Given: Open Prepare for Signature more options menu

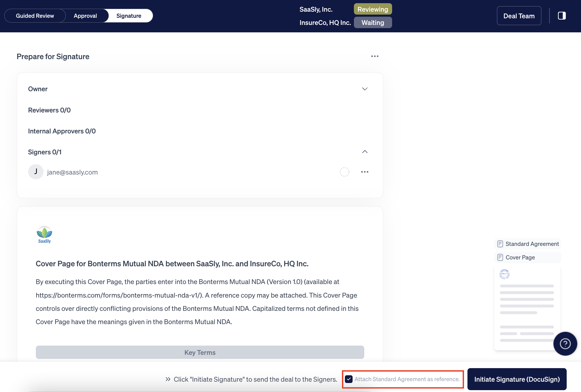Looking at the screenshot, I should pos(375,56).
